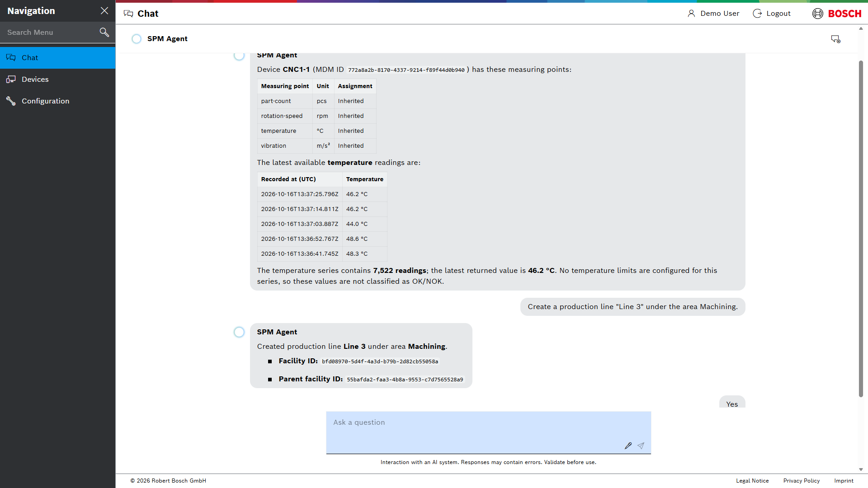
Task: Open Configuration in the navigation menu
Action: 58,101
